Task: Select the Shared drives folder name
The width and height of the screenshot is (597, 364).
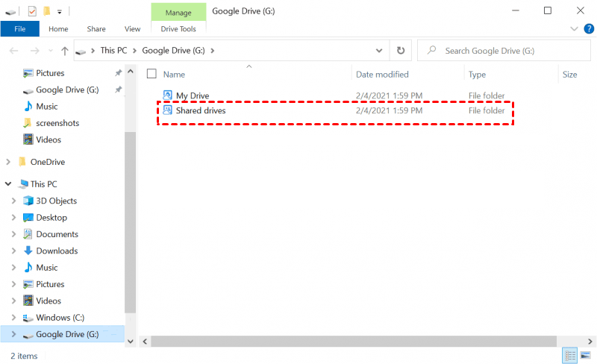Action: pyautogui.click(x=201, y=110)
